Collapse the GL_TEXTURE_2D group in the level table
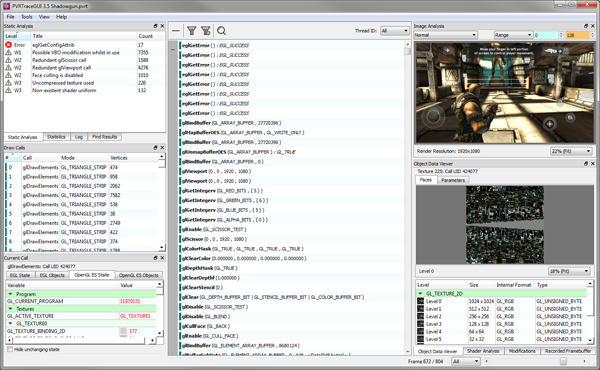600x370 pixels. (x=421, y=294)
